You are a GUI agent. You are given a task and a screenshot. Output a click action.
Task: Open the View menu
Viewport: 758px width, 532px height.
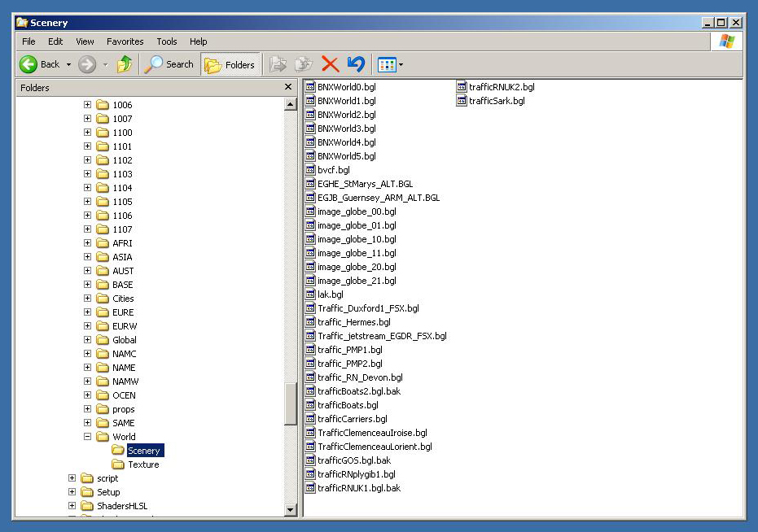[x=85, y=41]
